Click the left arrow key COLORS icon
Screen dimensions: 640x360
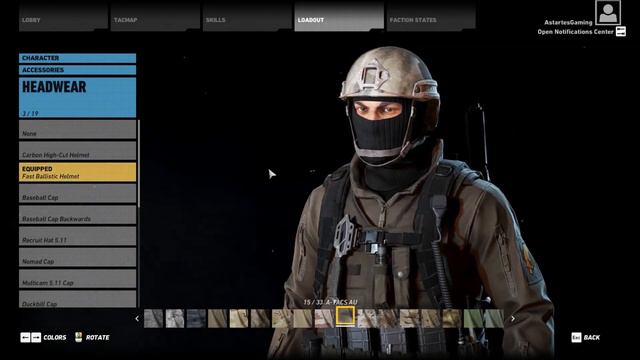[x=25, y=338]
